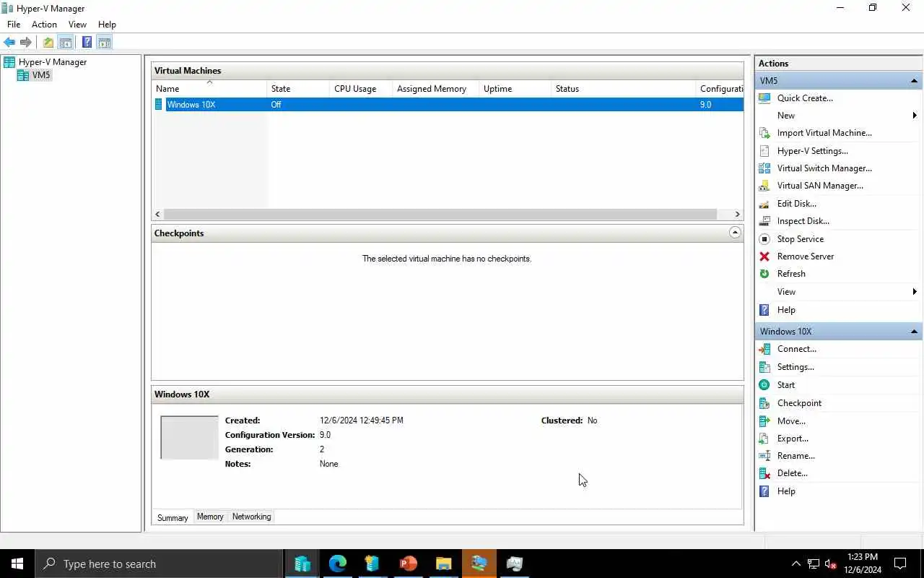This screenshot has height=578, width=924.
Task: Click the Virtual Switch Manager icon
Action: pos(764,168)
